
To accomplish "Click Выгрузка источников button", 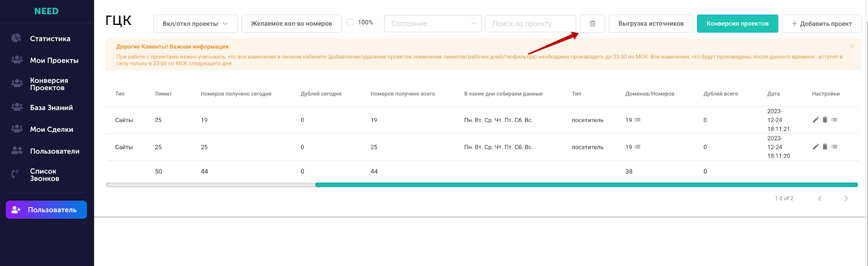I will tap(651, 24).
